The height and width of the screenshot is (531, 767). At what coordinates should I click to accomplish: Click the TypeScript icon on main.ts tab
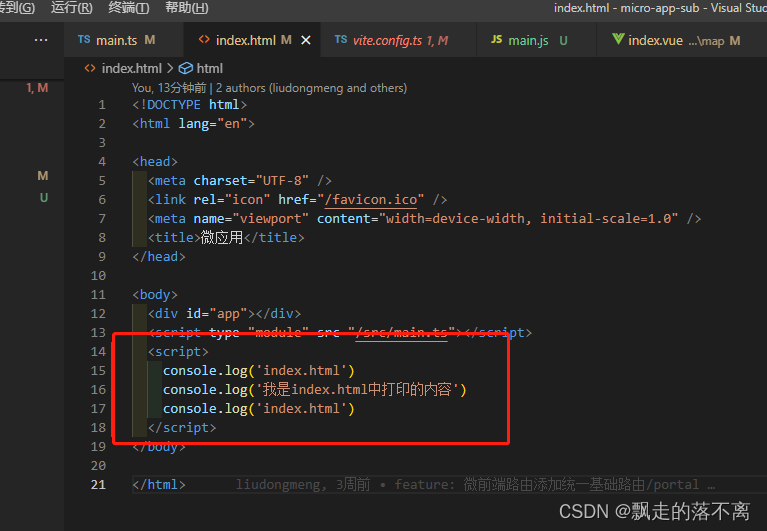click(84, 40)
